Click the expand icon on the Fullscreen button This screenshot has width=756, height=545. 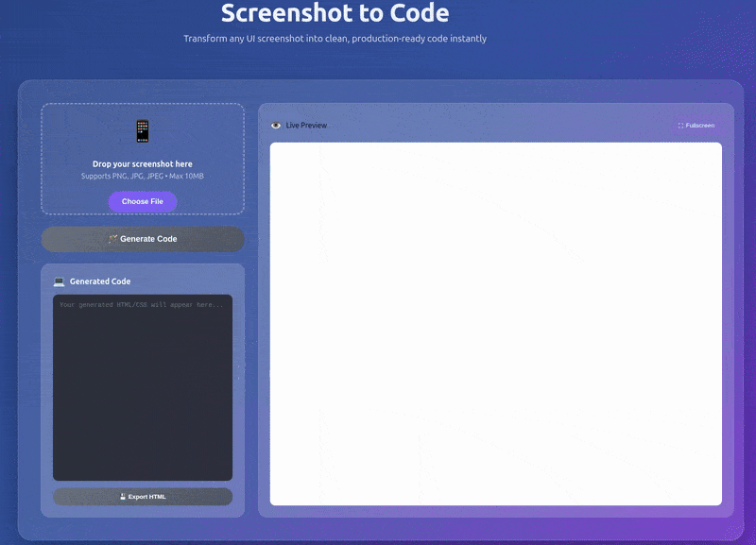pyautogui.click(x=680, y=126)
